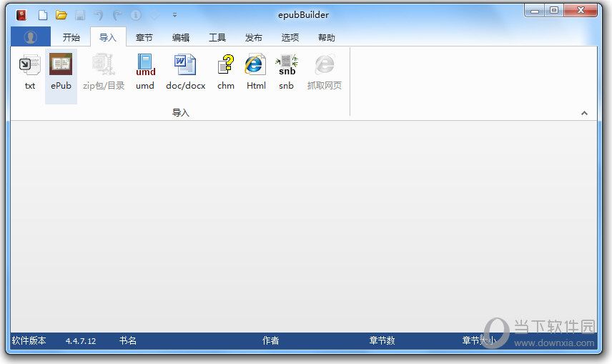Click the epubBuilder app logo icon
Viewport: 612px width, 364px height.
coord(21,15)
